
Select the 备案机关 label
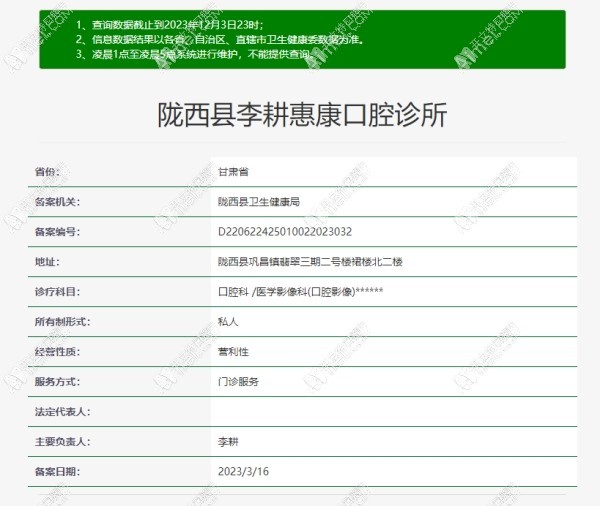(57, 202)
